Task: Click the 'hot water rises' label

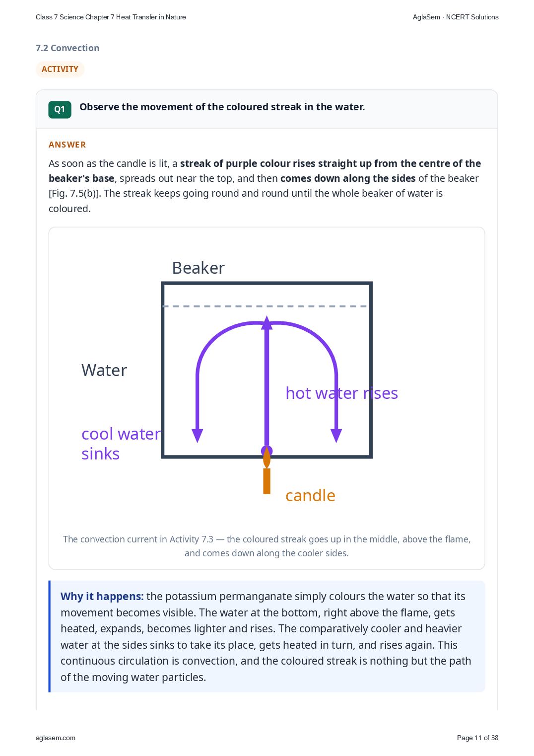Action: tap(341, 393)
